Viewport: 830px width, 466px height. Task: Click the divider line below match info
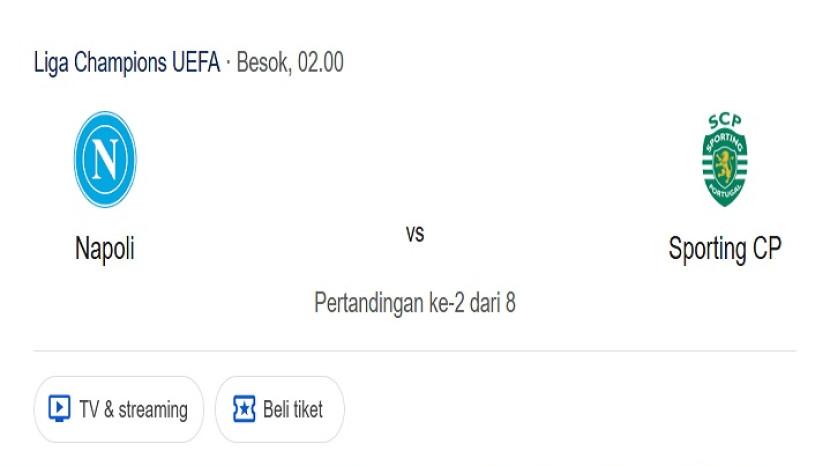(415, 351)
